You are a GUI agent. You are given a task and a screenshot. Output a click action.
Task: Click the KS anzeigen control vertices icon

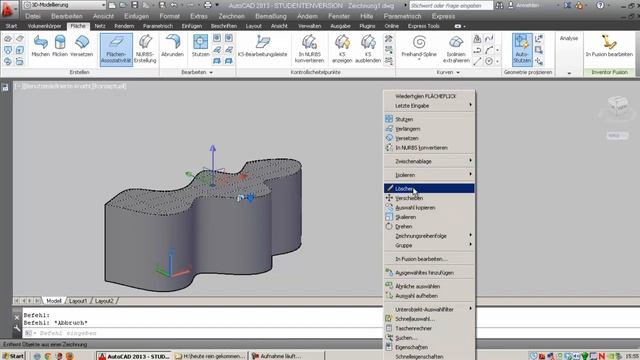pyautogui.click(x=342, y=49)
